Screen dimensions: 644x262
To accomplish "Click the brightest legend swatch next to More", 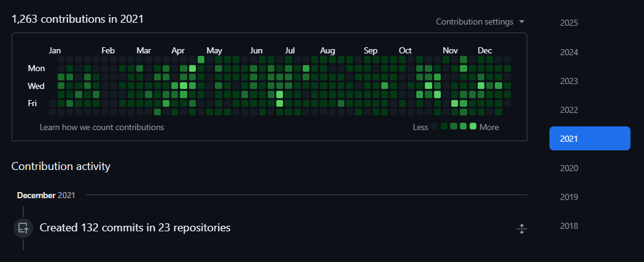I will (x=473, y=126).
